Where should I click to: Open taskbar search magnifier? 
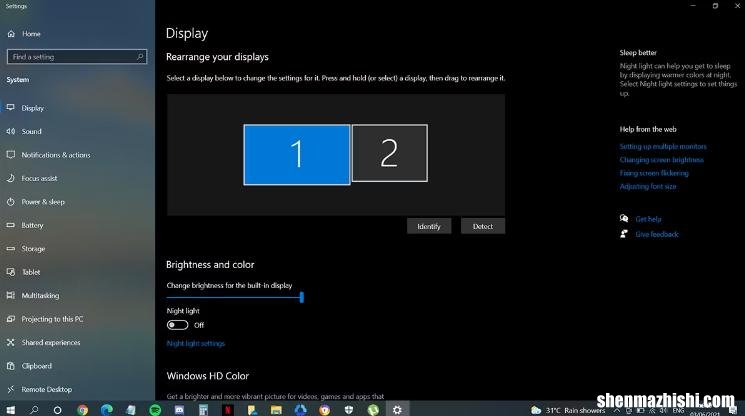pos(34,409)
